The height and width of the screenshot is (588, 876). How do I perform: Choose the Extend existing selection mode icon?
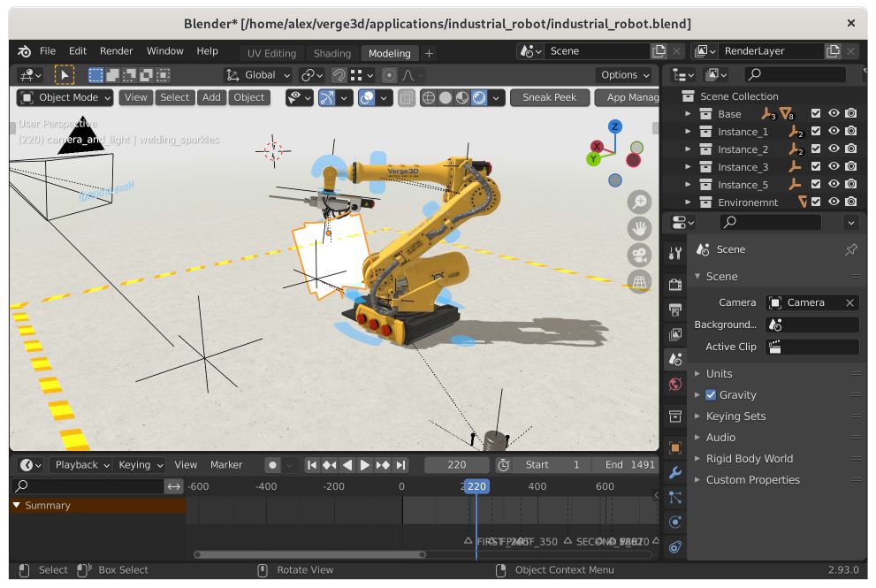112,75
